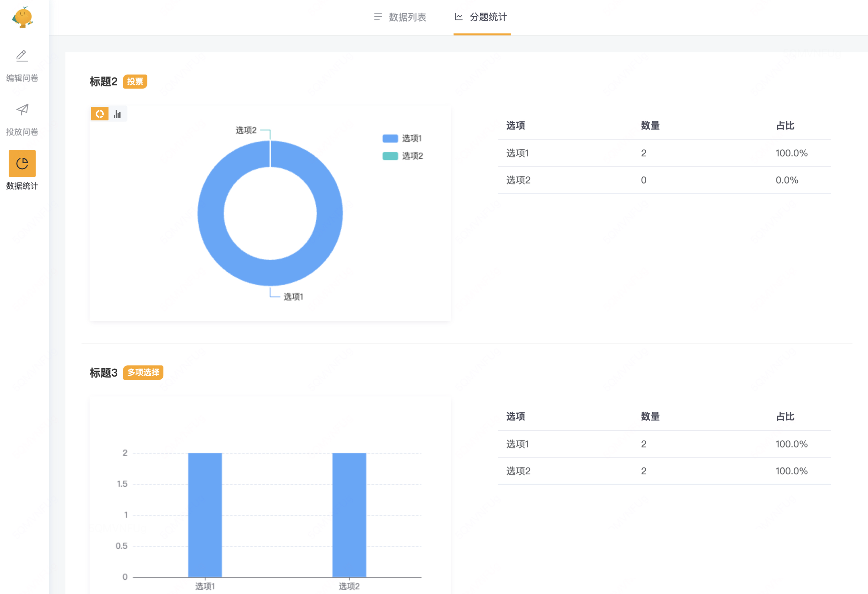Click the 多项选择 tag next to 标题3
This screenshot has width=868, height=594.
pos(143,372)
